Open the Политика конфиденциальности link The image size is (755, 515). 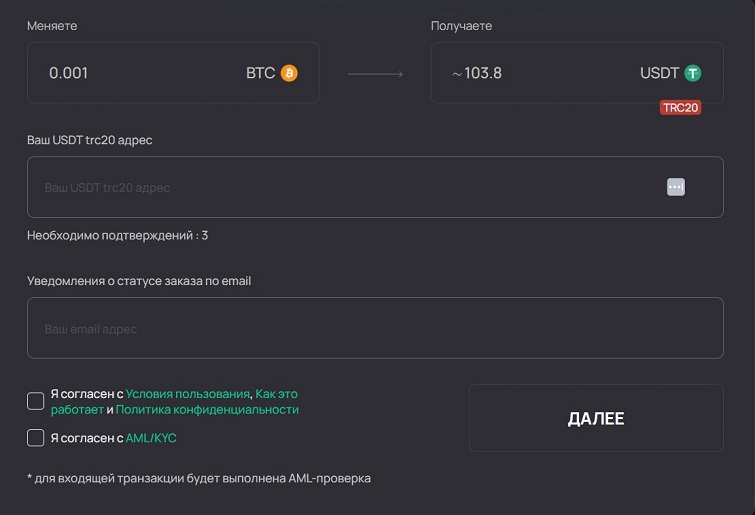point(207,410)
